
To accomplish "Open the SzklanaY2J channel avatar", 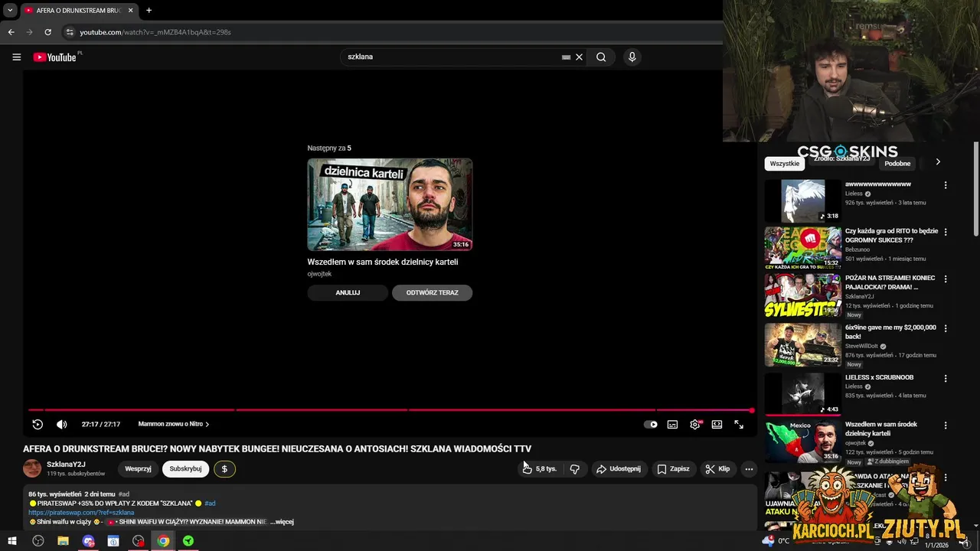I will pos(32,468).
